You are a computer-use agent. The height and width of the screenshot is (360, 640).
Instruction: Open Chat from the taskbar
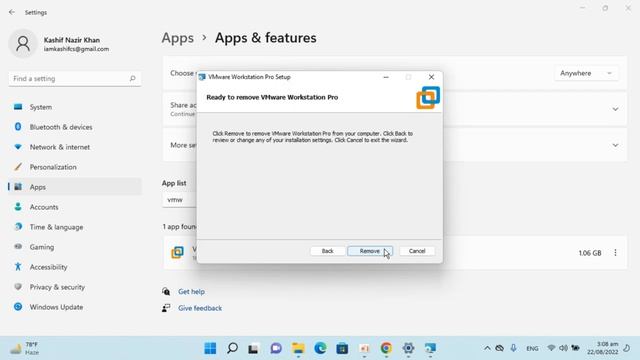[276, 348]
